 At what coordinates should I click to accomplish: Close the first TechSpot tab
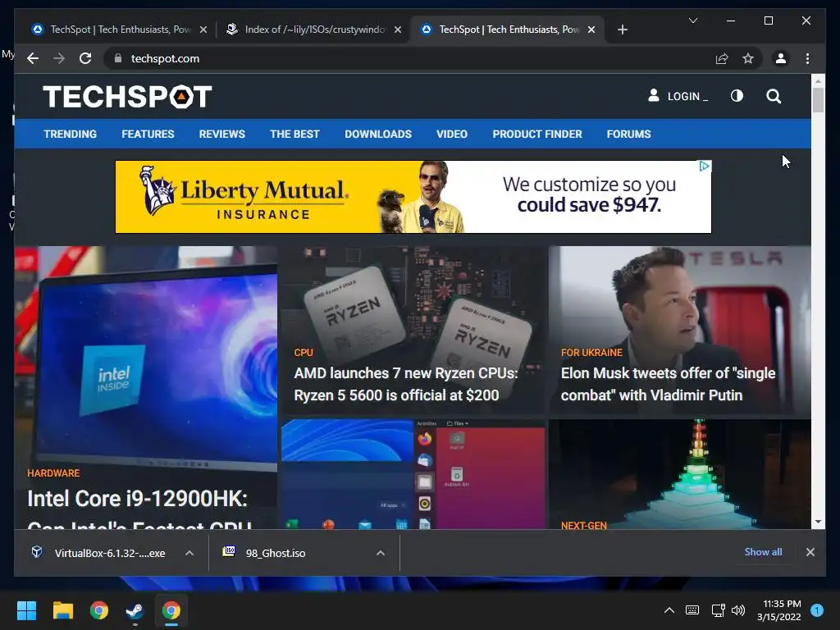point(203,30)
